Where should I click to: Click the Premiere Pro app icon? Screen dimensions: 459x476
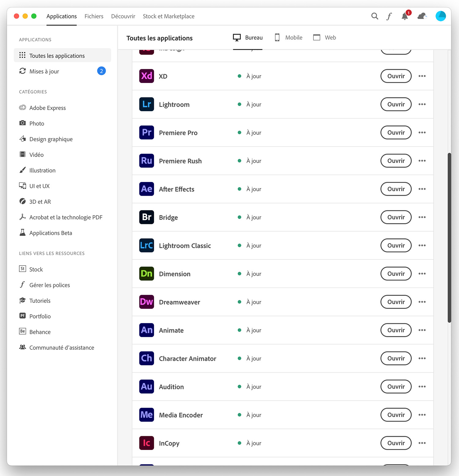(x=147, y=133)
